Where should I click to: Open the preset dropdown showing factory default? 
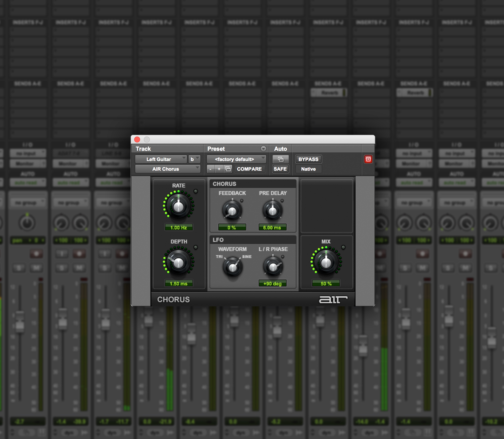tap(235, 159)
